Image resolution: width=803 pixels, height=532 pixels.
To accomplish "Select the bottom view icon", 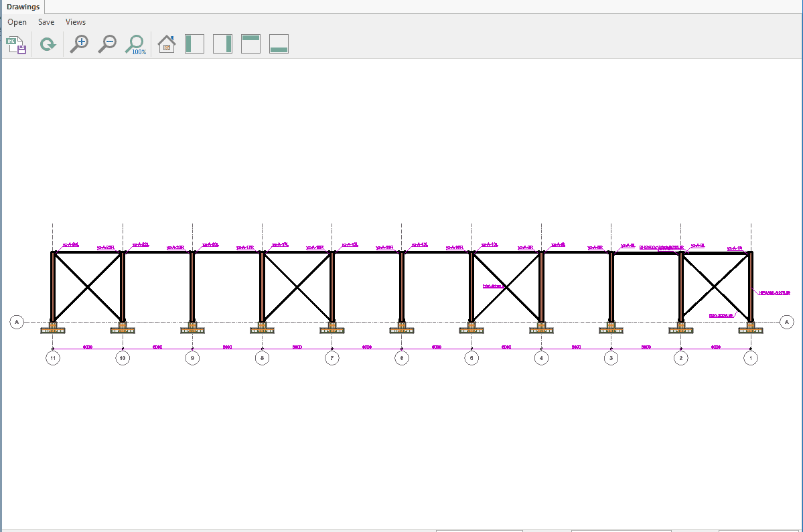I will (279, 44).
